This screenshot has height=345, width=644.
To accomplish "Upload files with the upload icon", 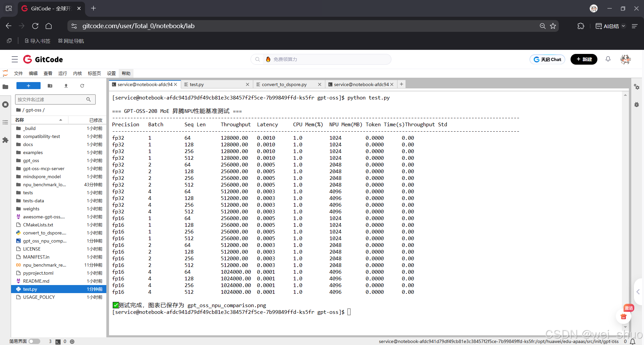I will (66, 86).
